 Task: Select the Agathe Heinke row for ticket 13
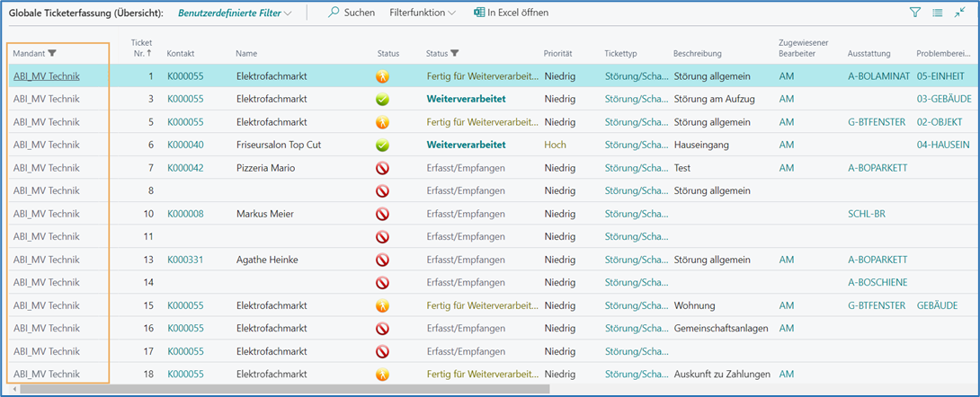coord(267,260)
